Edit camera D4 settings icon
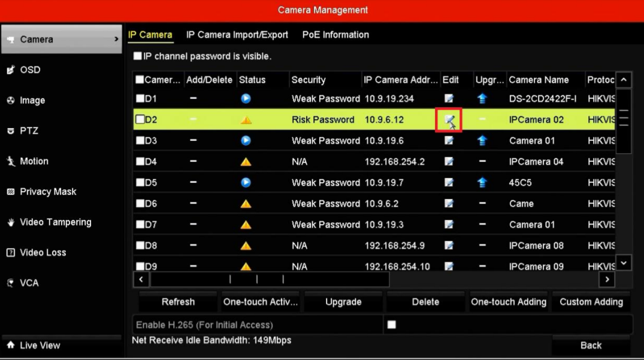This screenshot has height=360, width=644. 449,161
